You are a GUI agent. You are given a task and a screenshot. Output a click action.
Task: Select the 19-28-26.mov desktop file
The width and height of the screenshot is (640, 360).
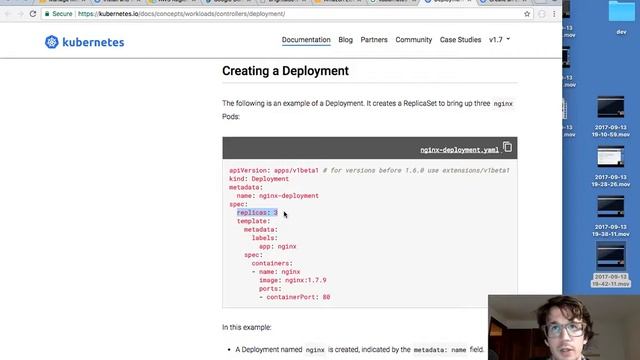(x=611, y=167)
